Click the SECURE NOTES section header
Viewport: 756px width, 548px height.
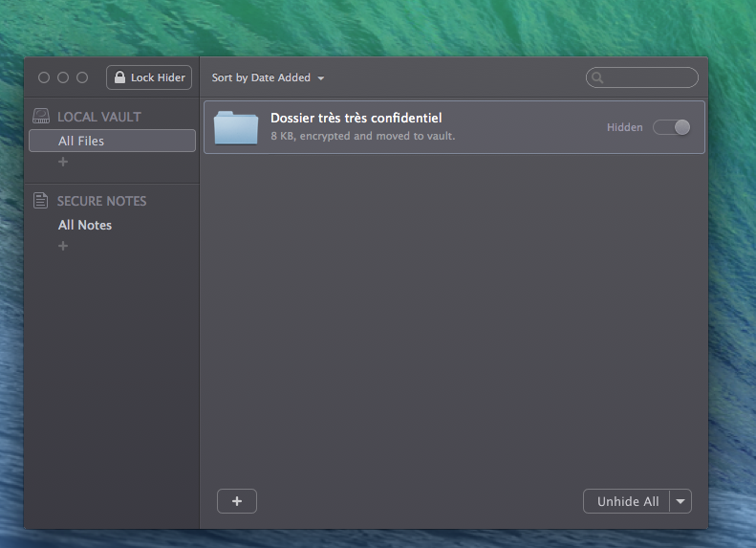pyautogui.click(x=101, y=201)
